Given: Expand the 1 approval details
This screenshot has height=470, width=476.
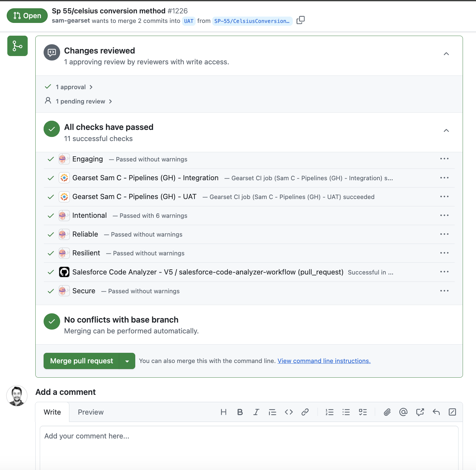Looking at the screenshot, I should pyautogui.click(x=73, y=87).
